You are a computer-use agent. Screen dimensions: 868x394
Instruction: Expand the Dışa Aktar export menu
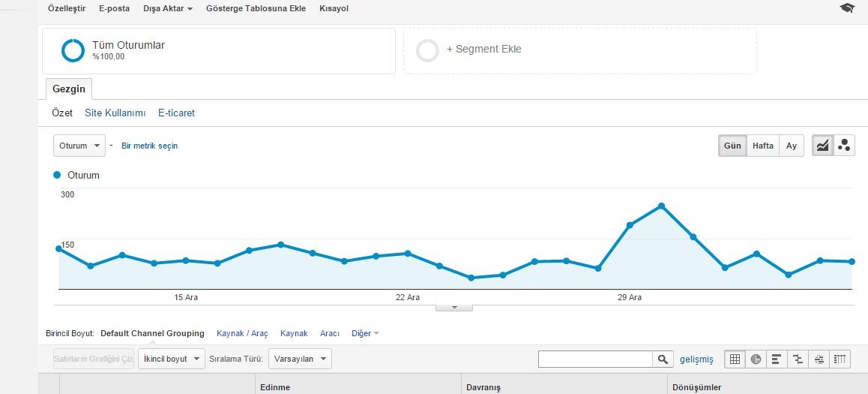coord(168,8)
